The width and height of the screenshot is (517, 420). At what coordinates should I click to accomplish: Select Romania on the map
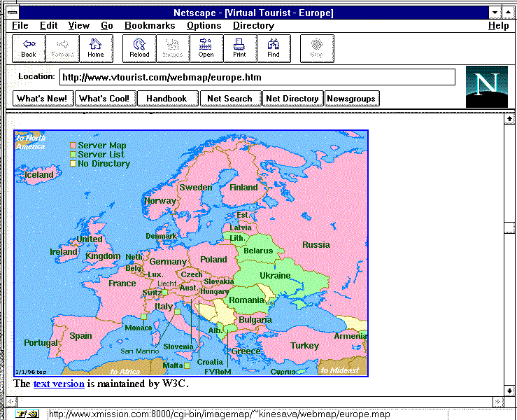click(x=247, y=300)
